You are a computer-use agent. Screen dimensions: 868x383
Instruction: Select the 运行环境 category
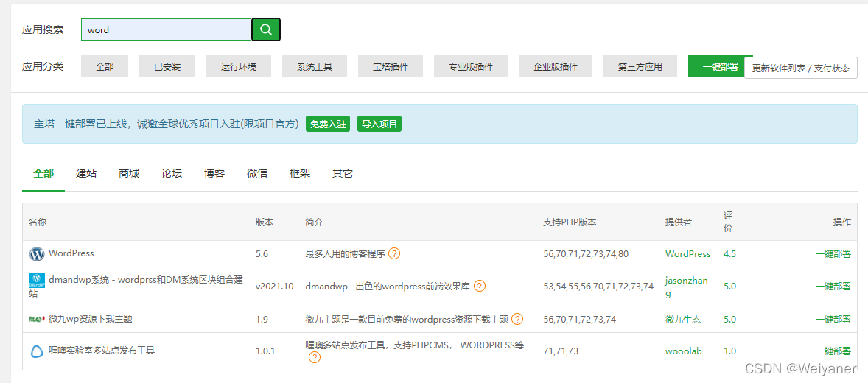(x=239, y=66)
